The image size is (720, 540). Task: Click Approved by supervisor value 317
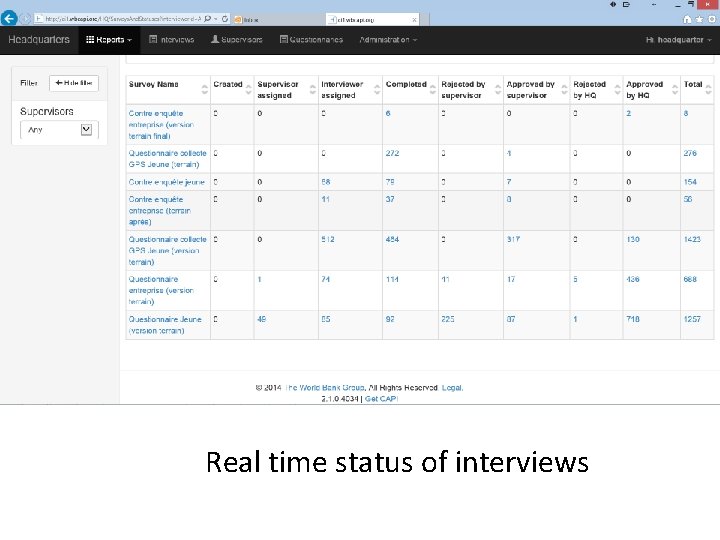click(x=513, y=239)
